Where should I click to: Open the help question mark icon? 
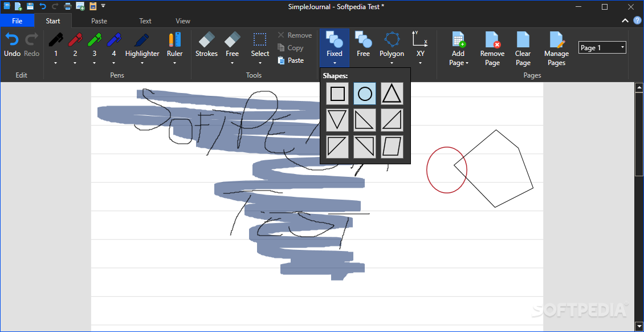click(x=637, y=21)
